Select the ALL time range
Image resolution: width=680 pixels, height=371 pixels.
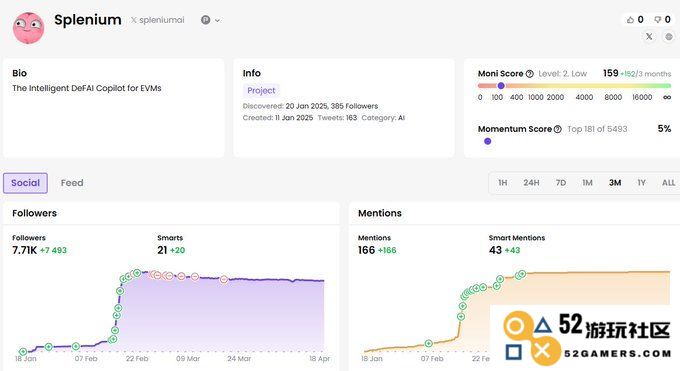(668, 183)
